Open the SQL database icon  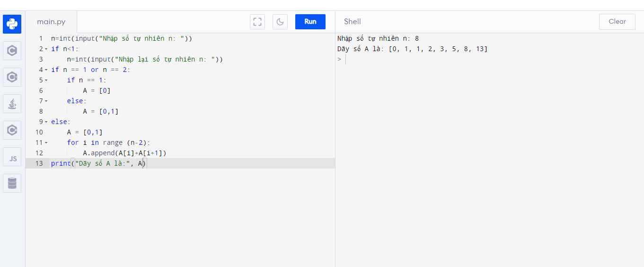click(12, 183)
